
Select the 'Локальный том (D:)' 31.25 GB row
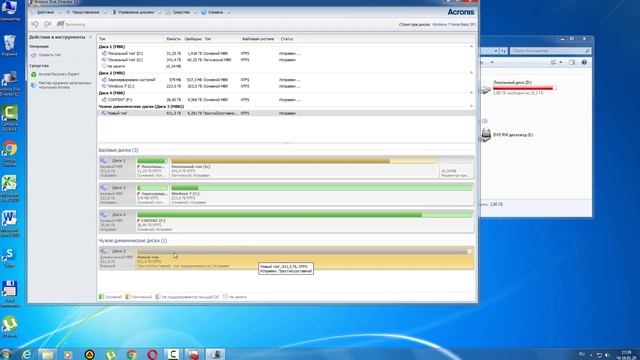286,53
